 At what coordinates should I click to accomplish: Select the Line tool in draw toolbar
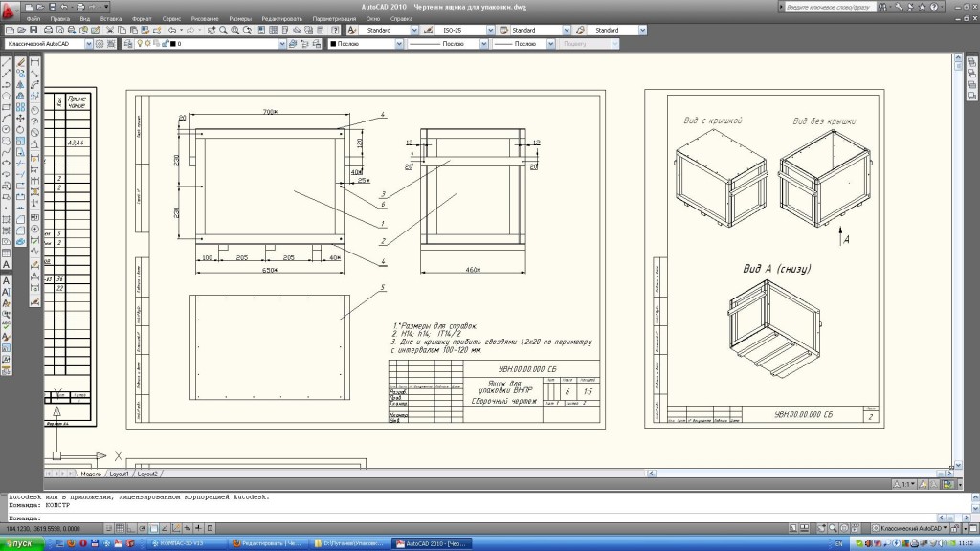[7, 62]
